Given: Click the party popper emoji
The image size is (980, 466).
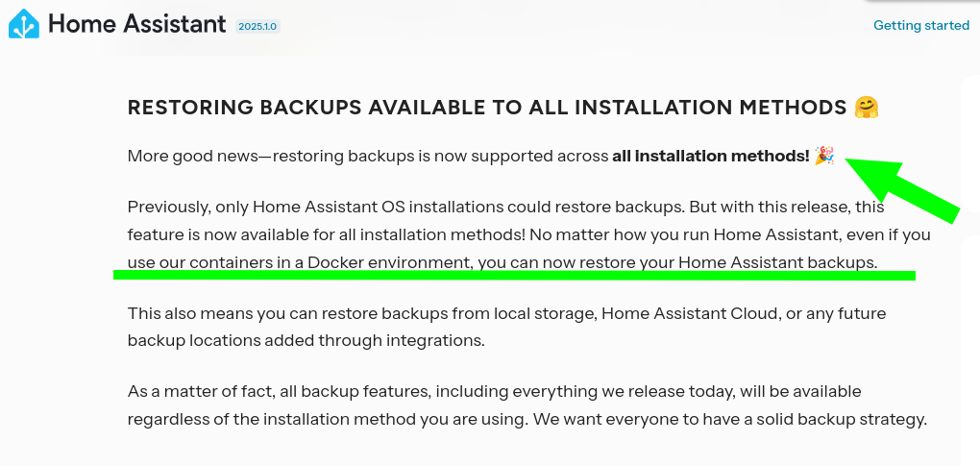Looking at the screenshot, I should [824, 155].
